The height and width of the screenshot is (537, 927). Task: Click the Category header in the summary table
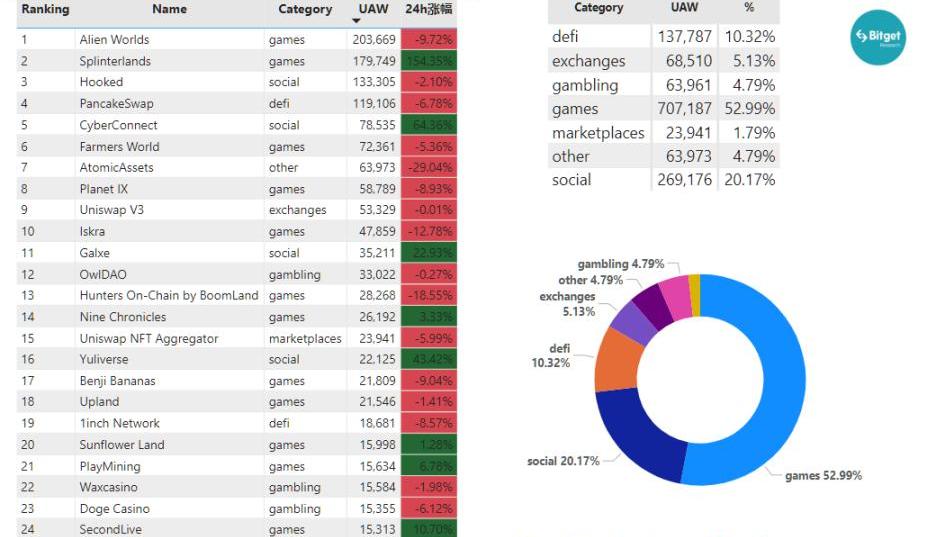click(598, 8)
